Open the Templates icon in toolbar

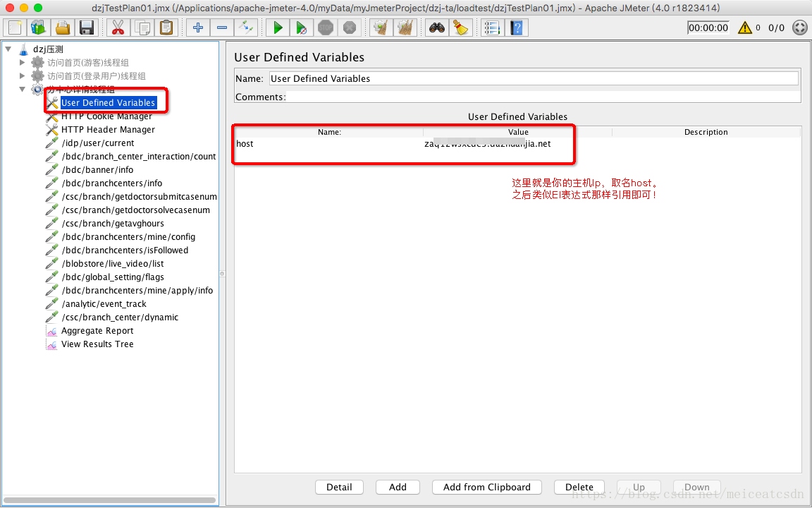coord(39,28)
